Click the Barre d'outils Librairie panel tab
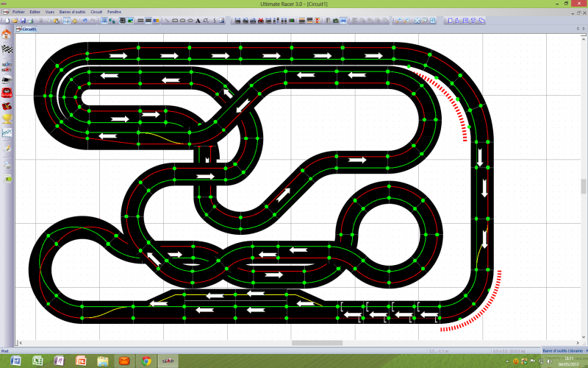 click(x=563, y=352)
